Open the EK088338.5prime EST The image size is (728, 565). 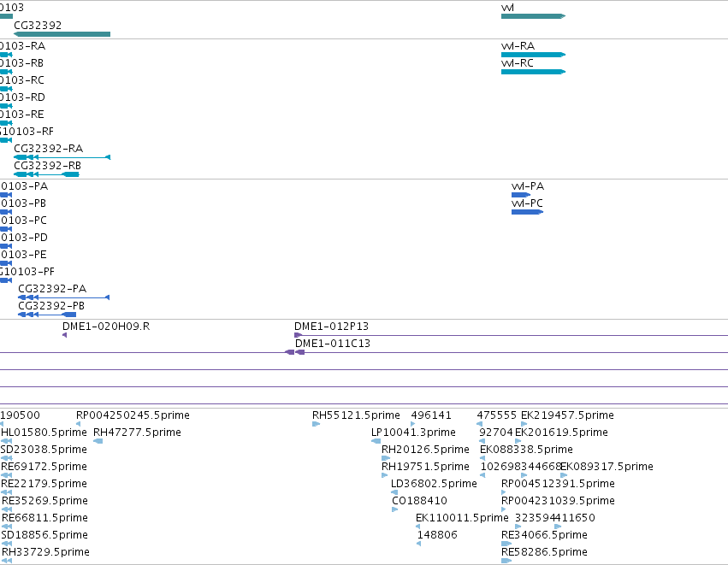pyautogui.click(x=482, y=458)
